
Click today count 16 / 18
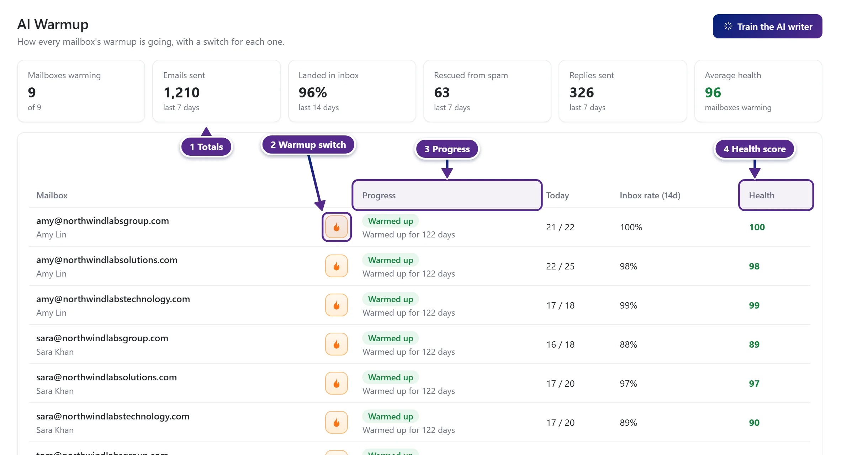pos(560,344)
